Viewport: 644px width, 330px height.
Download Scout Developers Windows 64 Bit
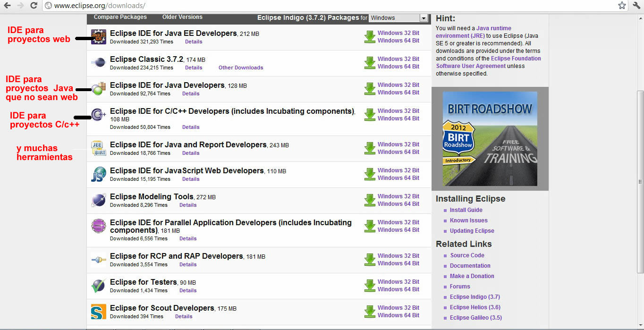point(398,315)
